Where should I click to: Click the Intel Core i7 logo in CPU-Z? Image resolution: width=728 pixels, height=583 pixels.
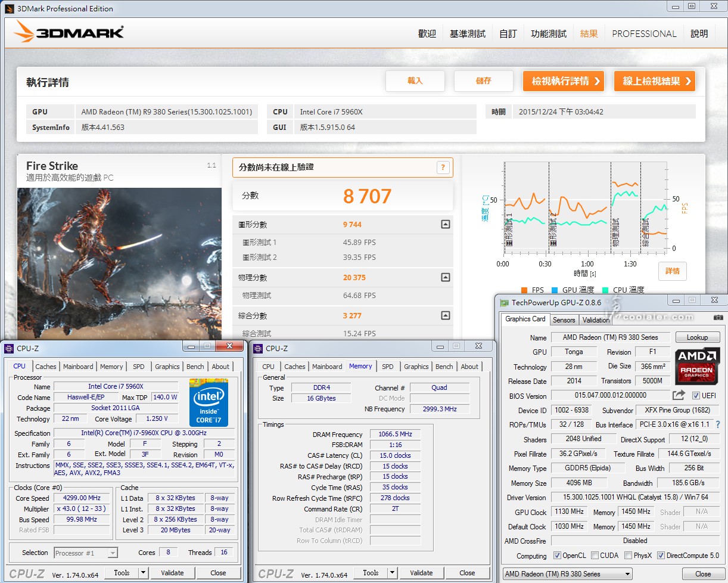[x=209, y=402]
